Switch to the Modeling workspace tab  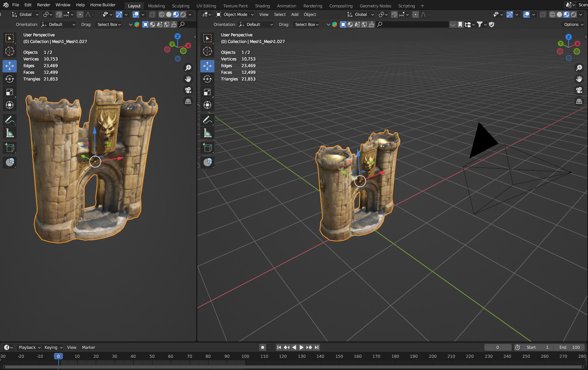[156, 6]
